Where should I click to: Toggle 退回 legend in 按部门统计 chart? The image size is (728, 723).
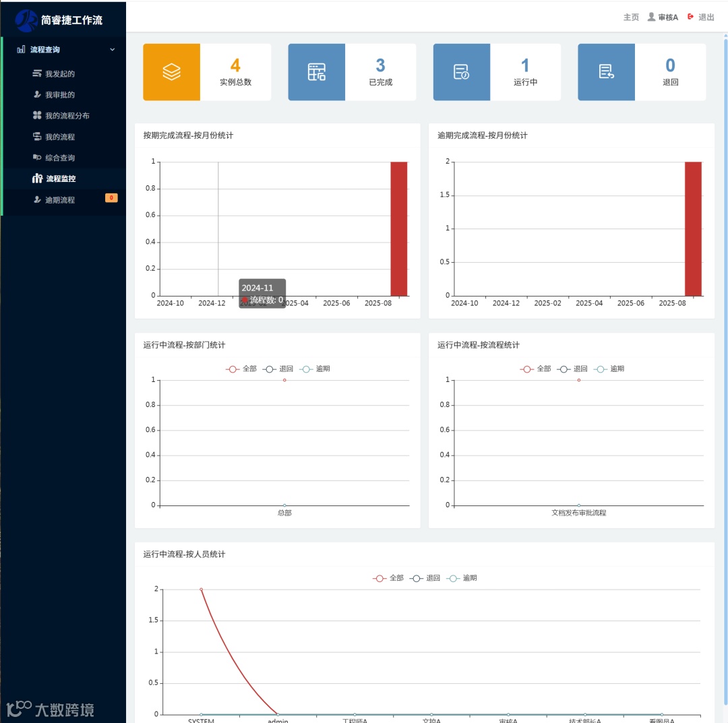pyautogui.click(x=278, y=369)
